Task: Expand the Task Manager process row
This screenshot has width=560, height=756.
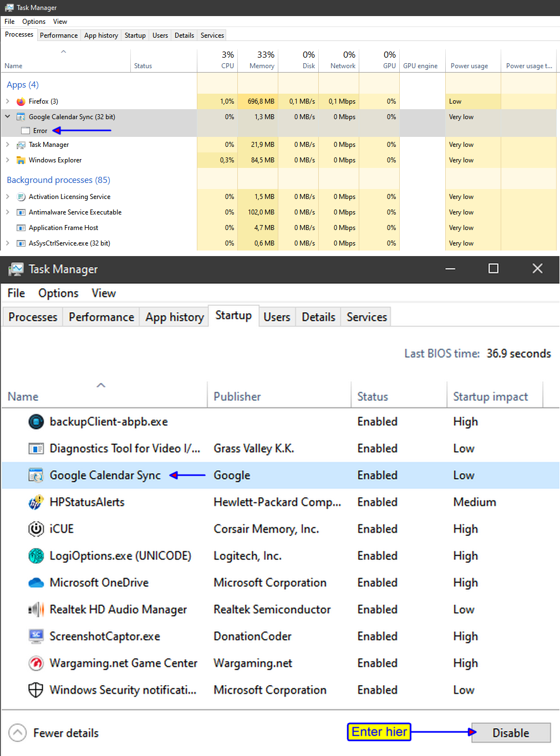Action: click(8, 145)
